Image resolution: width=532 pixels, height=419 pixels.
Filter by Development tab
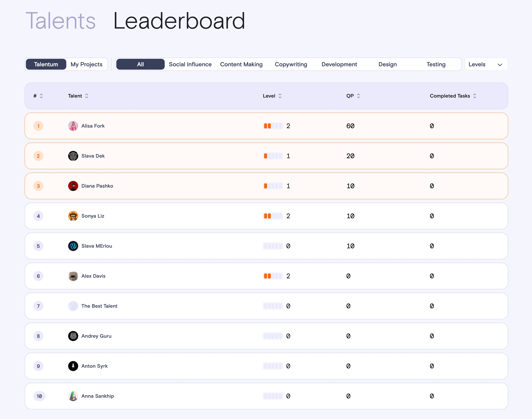[x=339, y=64]
